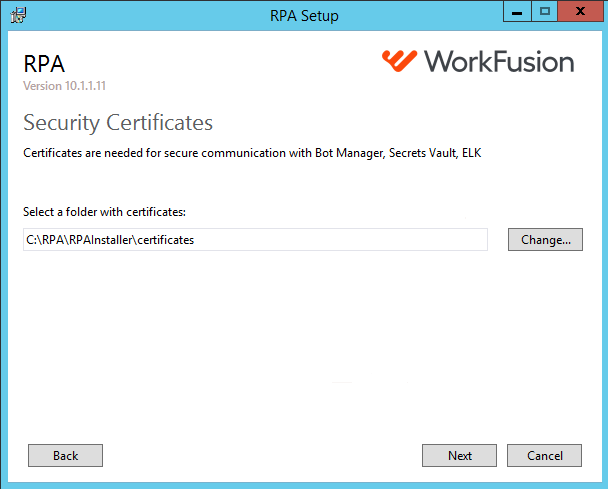Maximize the RPA Setup window
The width and height of the screenshot is (608, 489).
(544, 11)
